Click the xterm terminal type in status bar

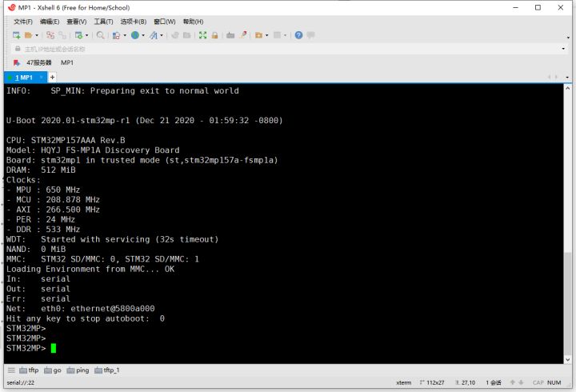click(404, 383)
